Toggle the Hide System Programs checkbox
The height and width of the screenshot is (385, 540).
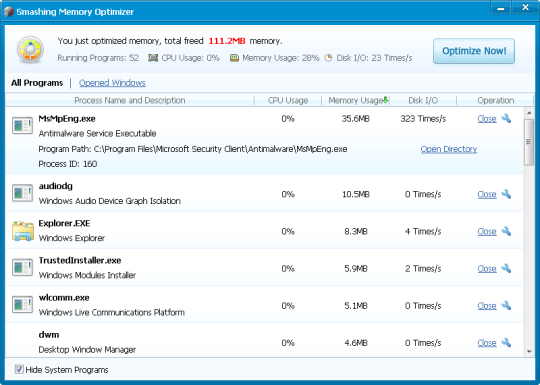[x=19, y=370]
